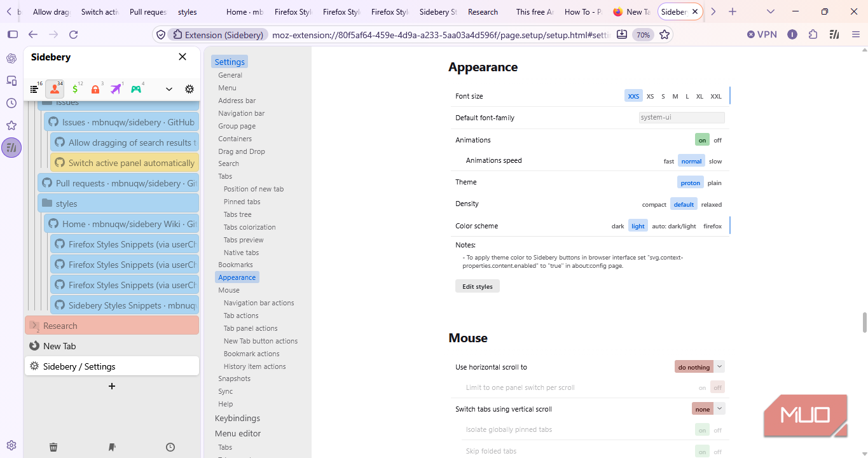Screen dimensions: 868x458
Task: Open the list all tabs dropdown
Action: [771, 11]
